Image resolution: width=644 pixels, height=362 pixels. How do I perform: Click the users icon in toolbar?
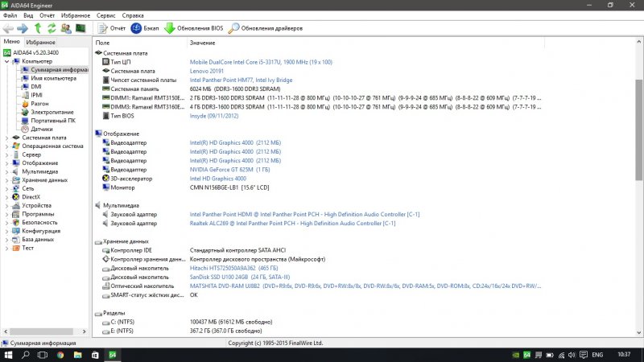(x=65, y=28)
